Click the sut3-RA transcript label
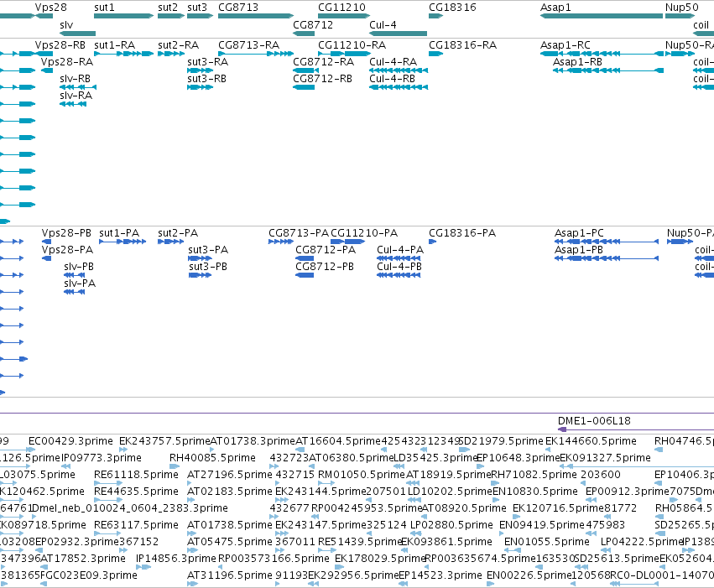This screenshot has width=714, height=588. coord(207,62)
